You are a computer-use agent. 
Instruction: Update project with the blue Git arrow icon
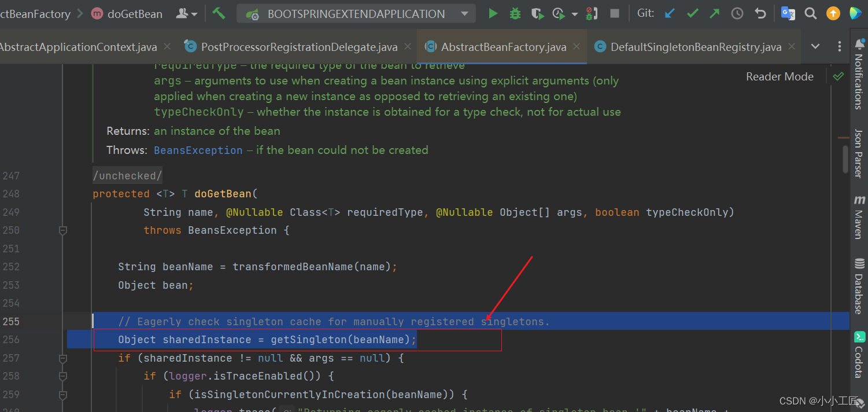click(669, 13)
